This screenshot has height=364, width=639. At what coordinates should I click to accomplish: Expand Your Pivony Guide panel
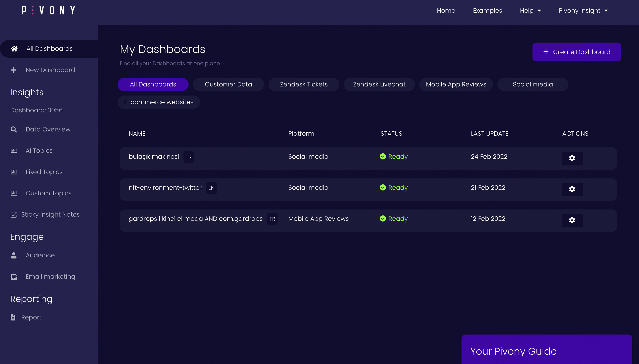547,351
